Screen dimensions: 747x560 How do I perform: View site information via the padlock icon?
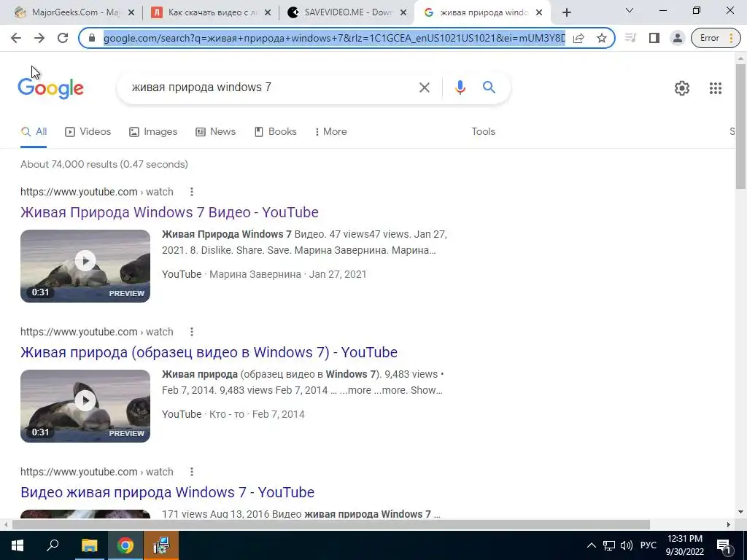(92, 38)
